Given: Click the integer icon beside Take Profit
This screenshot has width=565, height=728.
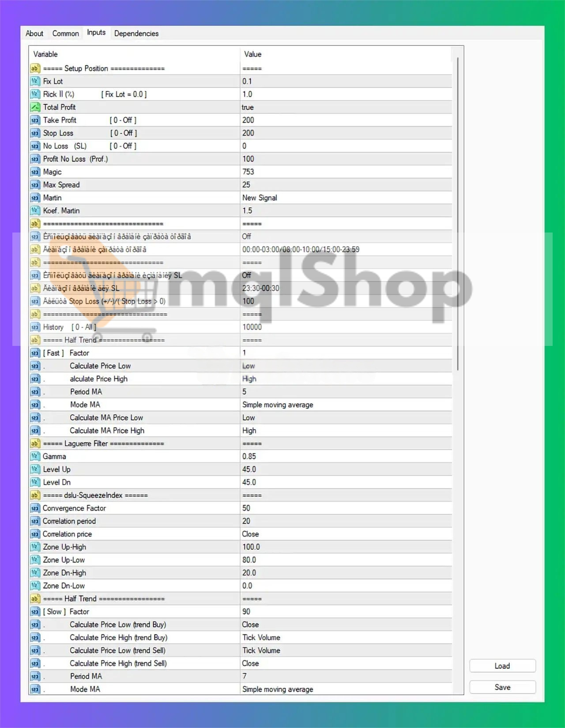Looking at the screenshot, I should (x=35, y=120).
